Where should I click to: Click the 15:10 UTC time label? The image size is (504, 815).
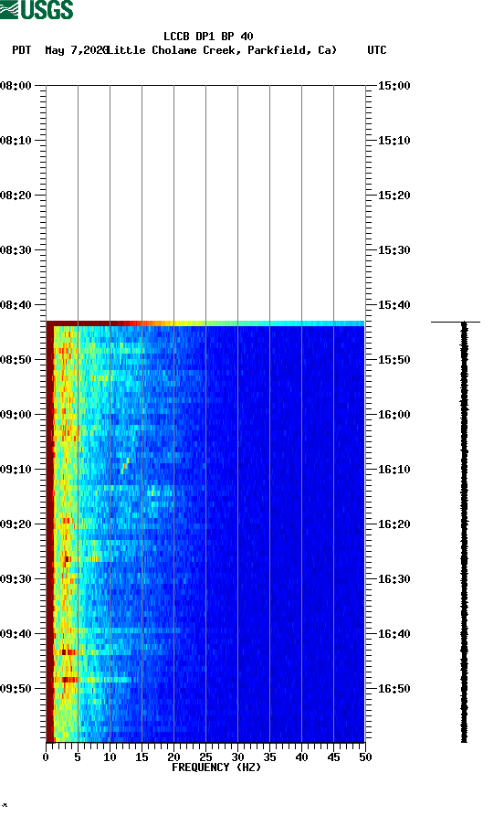pyautogui.click(x=394, y=141)
